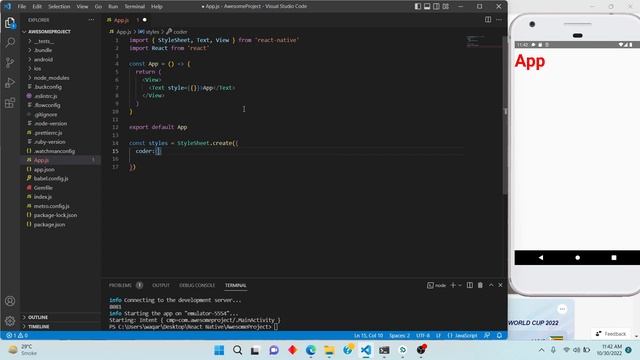Click UTF-8 encoding status item
Image resolution: width=640 pixels, height=360 pixels.
pos(423,336)
